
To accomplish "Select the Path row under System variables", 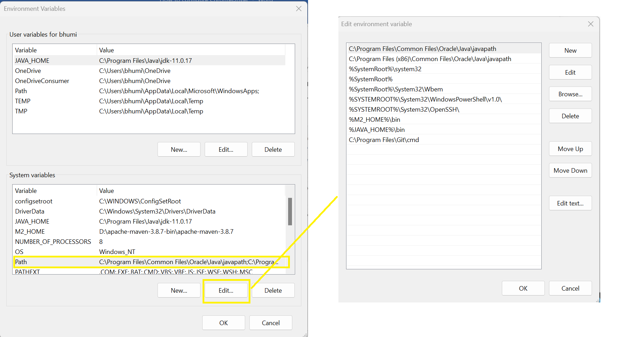I will pyautogui.click(x=105, y=262).
